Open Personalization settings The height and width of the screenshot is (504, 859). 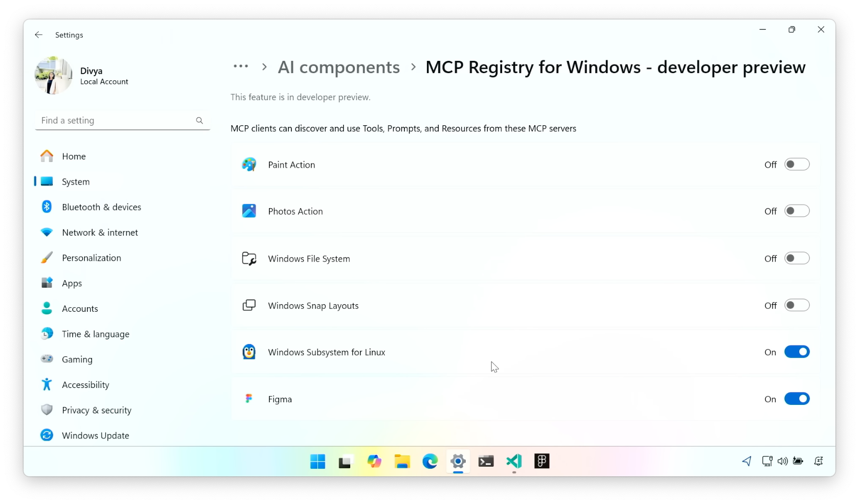[x=123, y=258]
